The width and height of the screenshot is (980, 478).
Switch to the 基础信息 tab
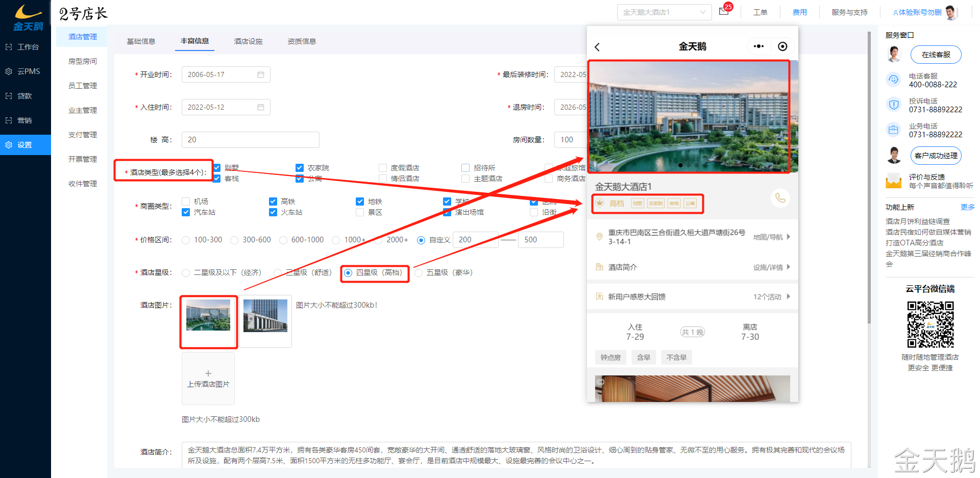tap(141, 41)
